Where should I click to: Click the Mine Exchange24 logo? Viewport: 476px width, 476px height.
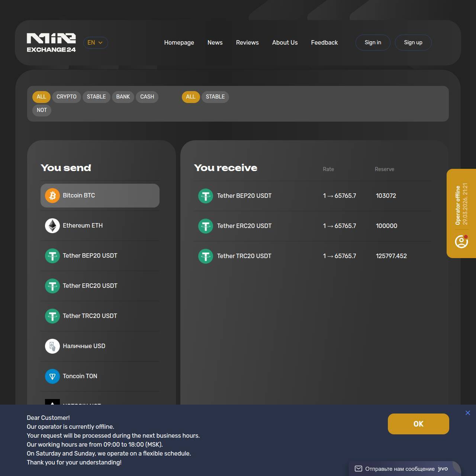(51, 43)
